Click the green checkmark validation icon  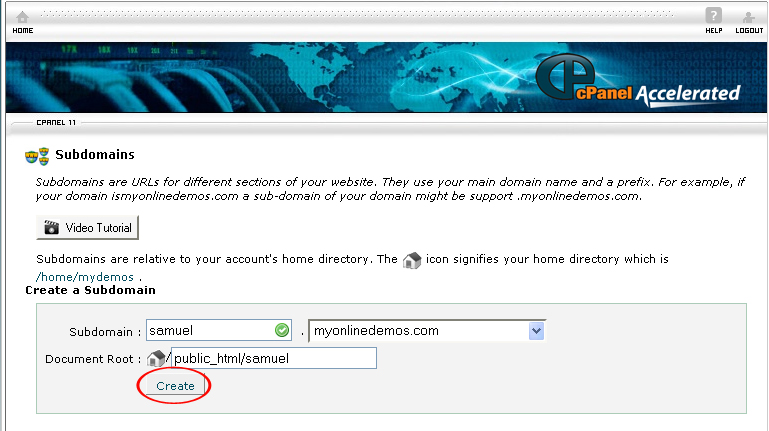(282, 330)
